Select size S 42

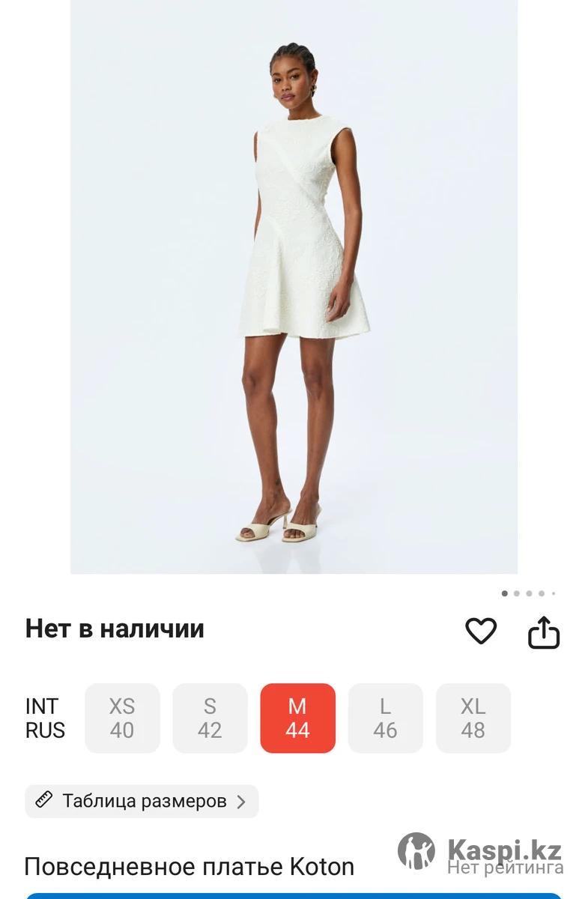(210, 718)
